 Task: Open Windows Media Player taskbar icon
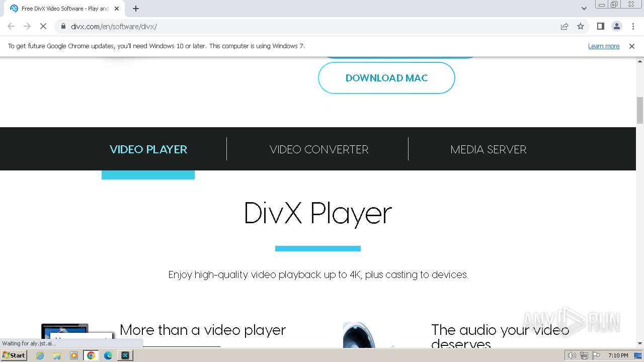point(74,355)
